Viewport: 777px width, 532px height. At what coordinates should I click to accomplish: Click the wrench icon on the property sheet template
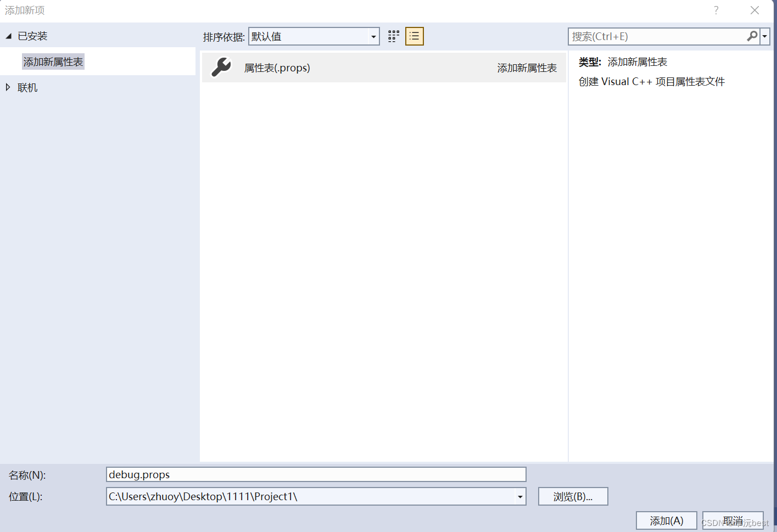click(x=221, y=67)
